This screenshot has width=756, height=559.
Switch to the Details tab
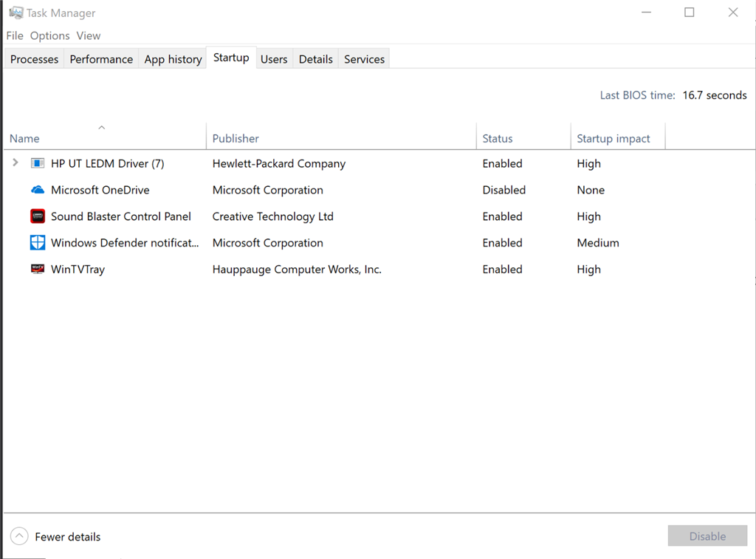click(316, 59)
